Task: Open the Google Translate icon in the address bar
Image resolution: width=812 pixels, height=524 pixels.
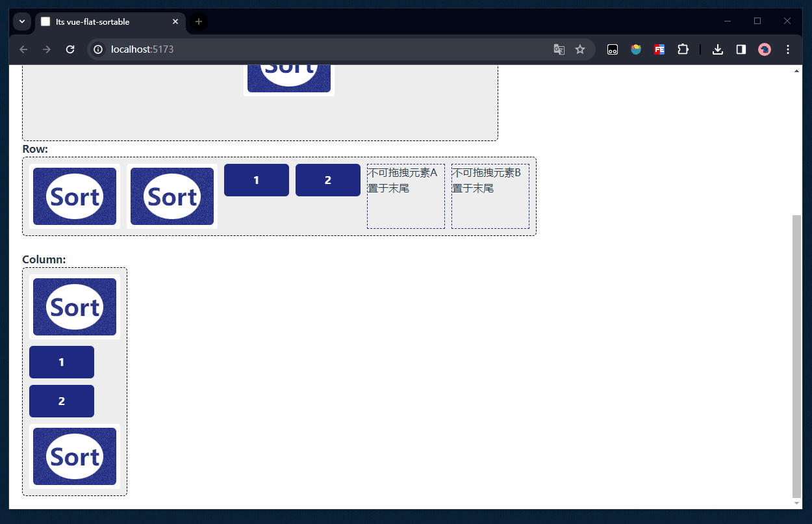Action: [559, 49]
